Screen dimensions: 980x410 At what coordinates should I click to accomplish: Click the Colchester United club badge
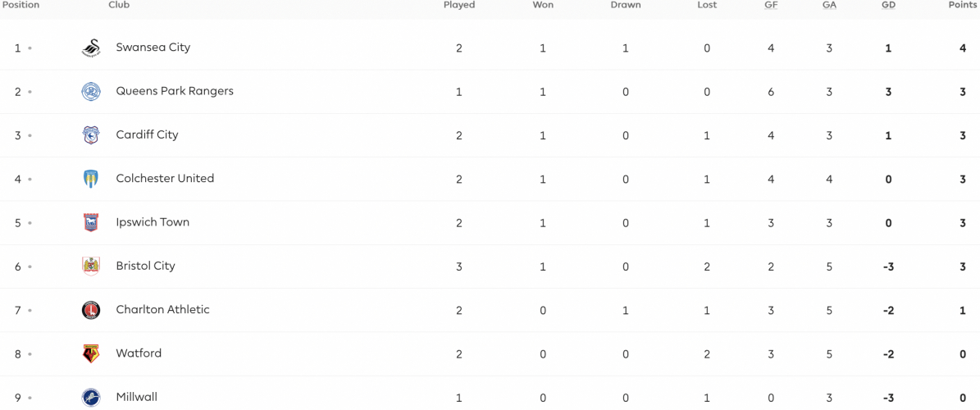click(x=91, y=179)
